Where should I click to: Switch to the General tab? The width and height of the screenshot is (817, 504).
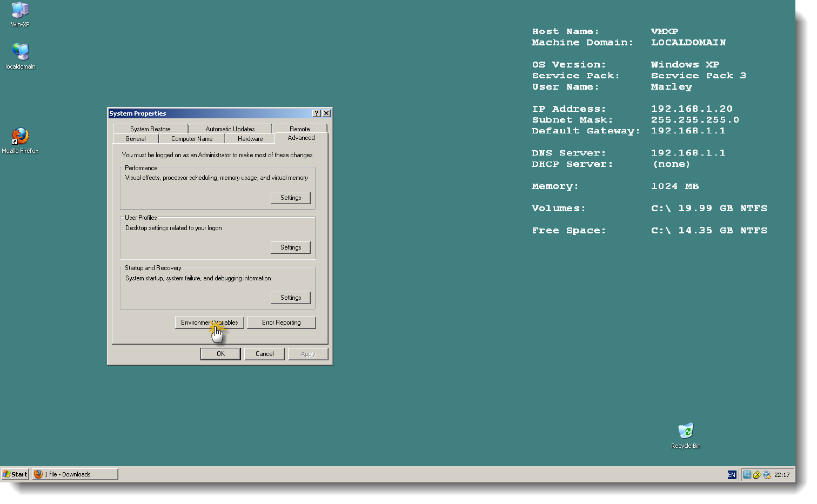coord(135,138)
